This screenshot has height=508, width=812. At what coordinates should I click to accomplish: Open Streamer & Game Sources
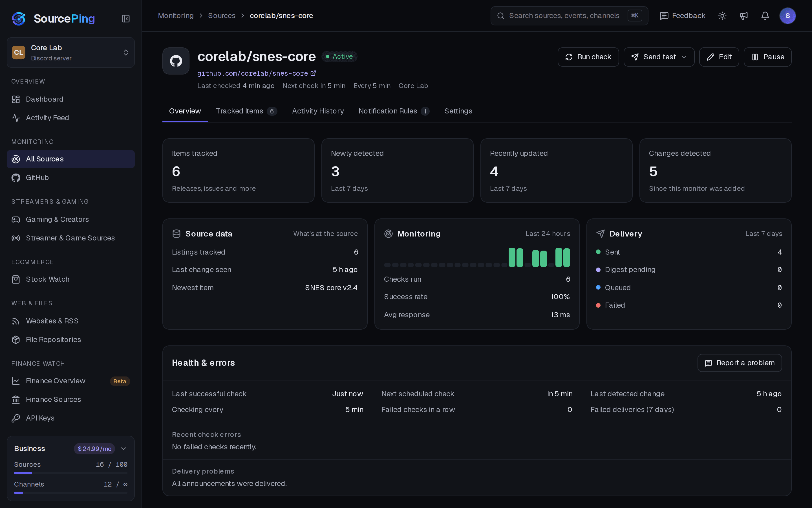[71, 238]
